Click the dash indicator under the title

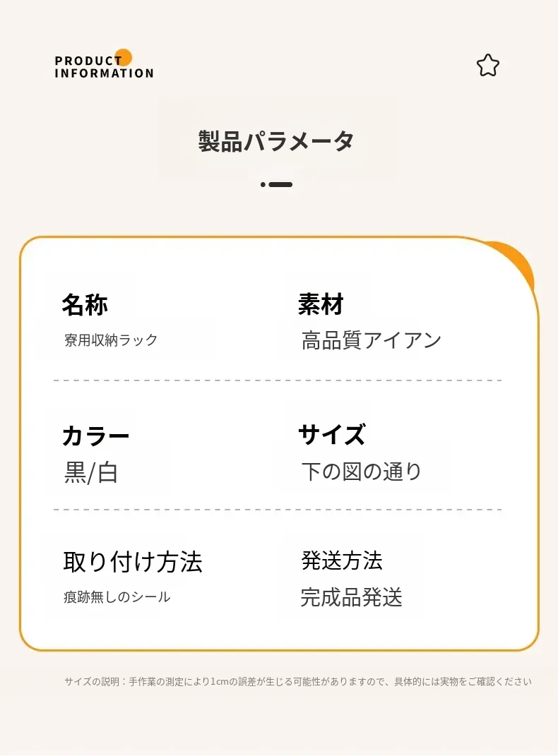click(x=280, y=185)
